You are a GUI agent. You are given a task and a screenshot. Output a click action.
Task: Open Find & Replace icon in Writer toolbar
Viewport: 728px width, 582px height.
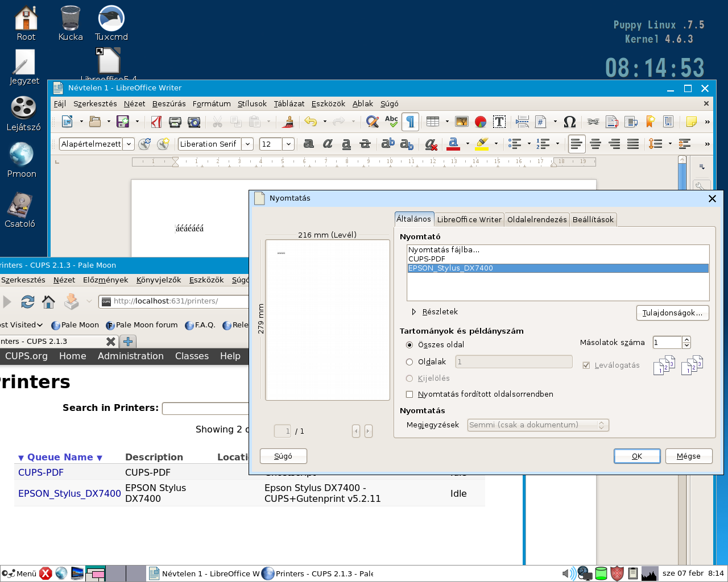(373, 122)
